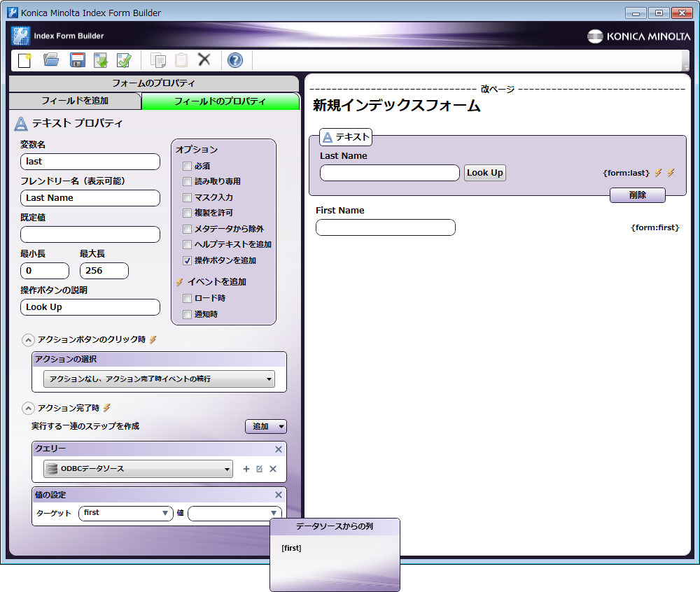The image size is (700, 592).
Task: Enable the マスク入力 checkbox
Action: [x=187, y=197]
